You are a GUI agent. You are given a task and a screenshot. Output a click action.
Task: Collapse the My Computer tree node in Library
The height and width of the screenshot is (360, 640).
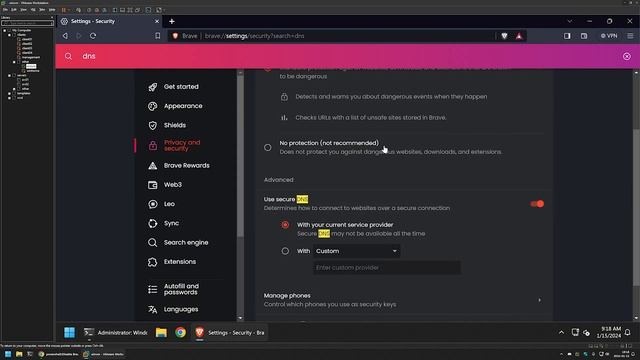(5, 31)
